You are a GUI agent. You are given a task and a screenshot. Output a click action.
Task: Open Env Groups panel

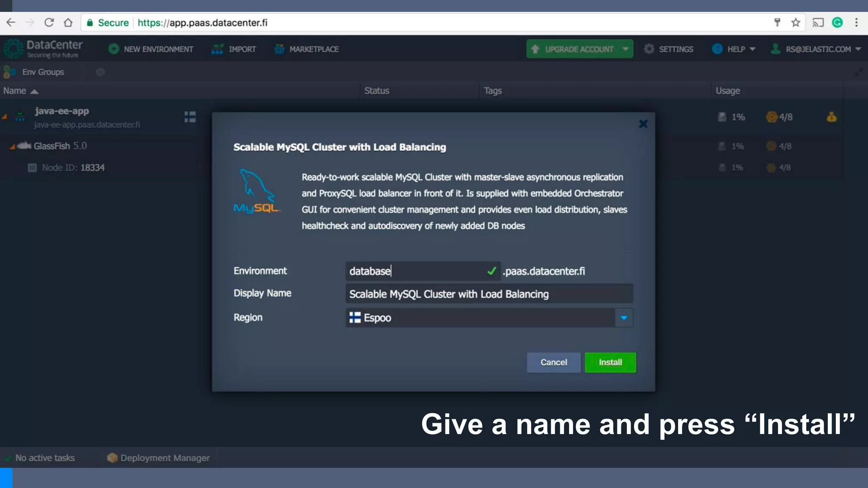pos(34,72)
